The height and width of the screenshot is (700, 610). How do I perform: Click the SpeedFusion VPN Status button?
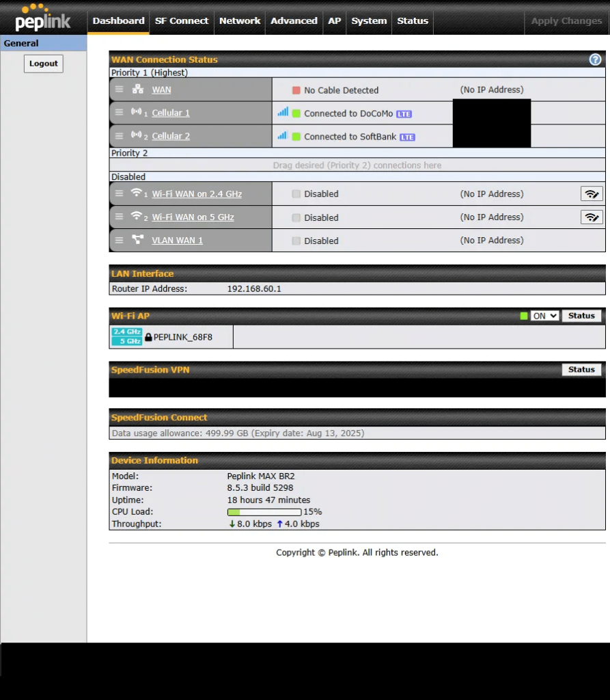(x=581, y=370)
